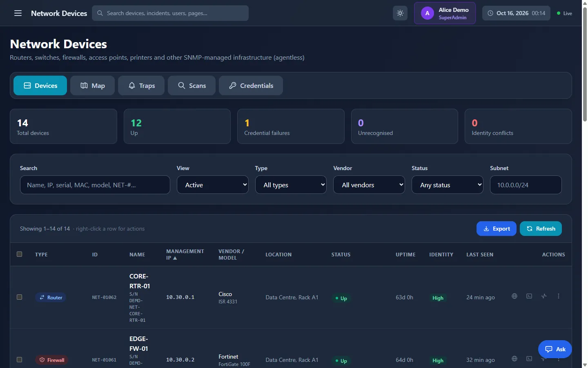Select the CORE-RTR-01 row checkbox

pyautogui.click(x=19, y=297)
